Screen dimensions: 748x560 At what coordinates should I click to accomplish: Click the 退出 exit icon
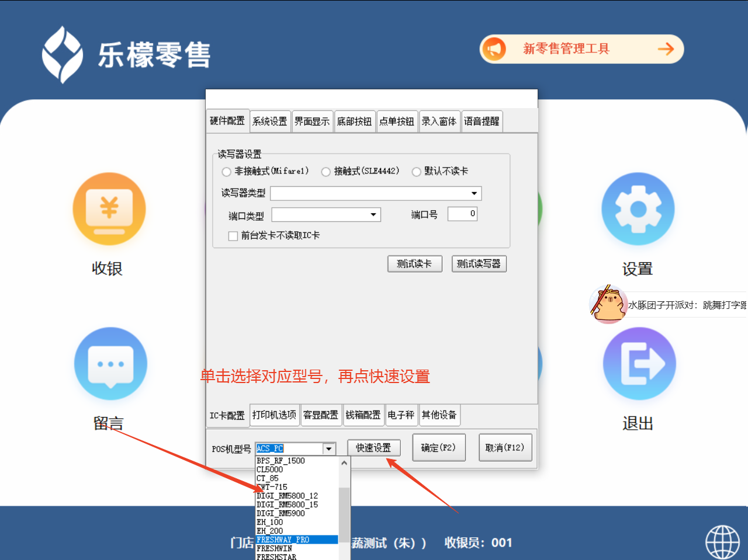639,363
